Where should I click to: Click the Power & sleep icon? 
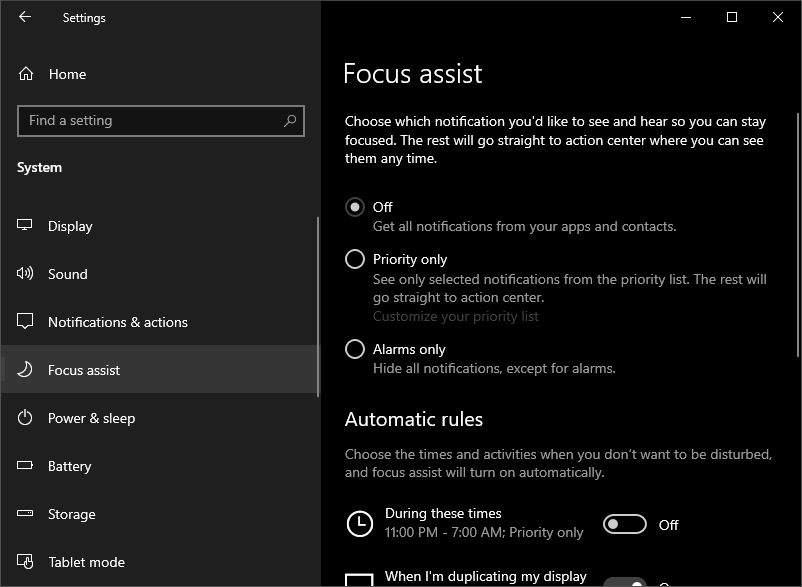pyautogui.click(x=26, y=418)
